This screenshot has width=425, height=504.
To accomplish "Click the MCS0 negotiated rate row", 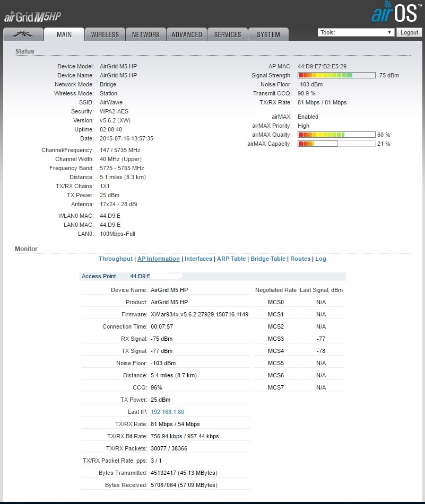I will (276, 302).
